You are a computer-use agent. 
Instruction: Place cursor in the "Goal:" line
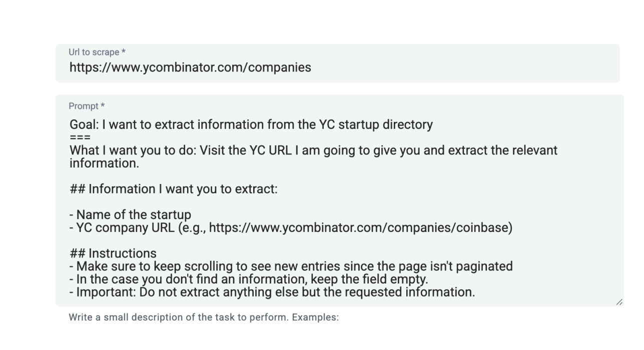[x=250, y=124]
